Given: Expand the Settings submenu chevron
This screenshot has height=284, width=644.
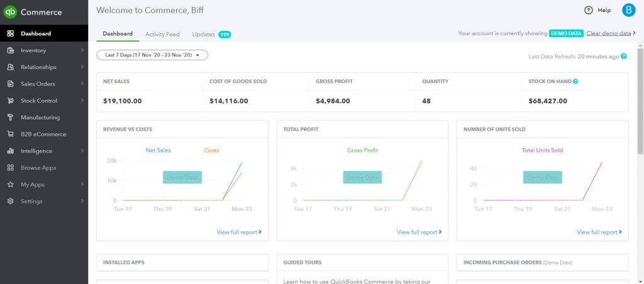Looking at the screenshot, I should (x=82, y=202).
